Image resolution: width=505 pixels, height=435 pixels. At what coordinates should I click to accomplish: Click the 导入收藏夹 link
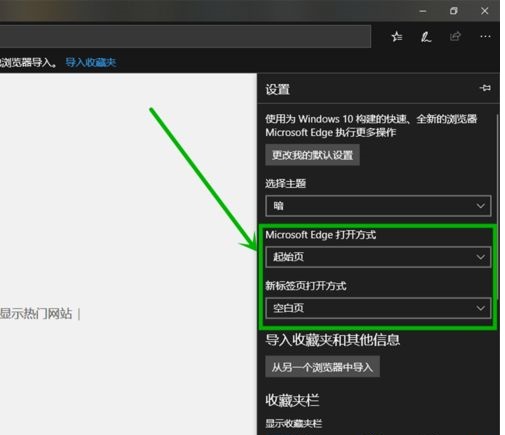(x=90, y=62)
